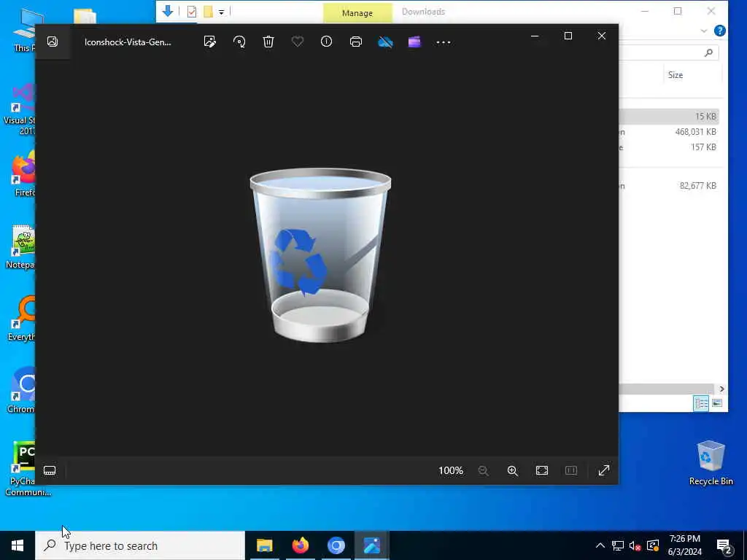Select the PyCharm Community desktop shortcut
747x560 pixels.
[21, 469]
